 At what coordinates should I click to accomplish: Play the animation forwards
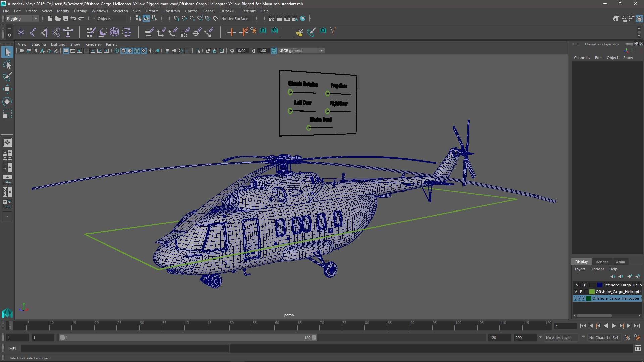tap(613, 326)
